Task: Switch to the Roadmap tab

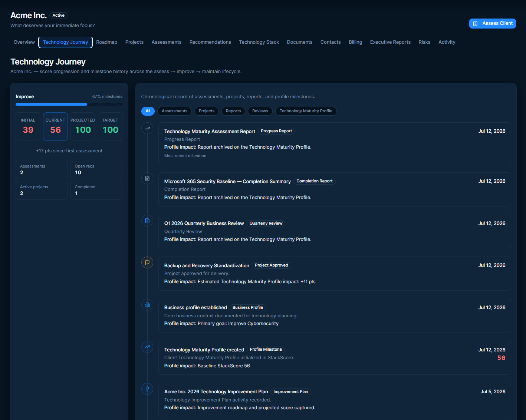Action: click(107, 42)
